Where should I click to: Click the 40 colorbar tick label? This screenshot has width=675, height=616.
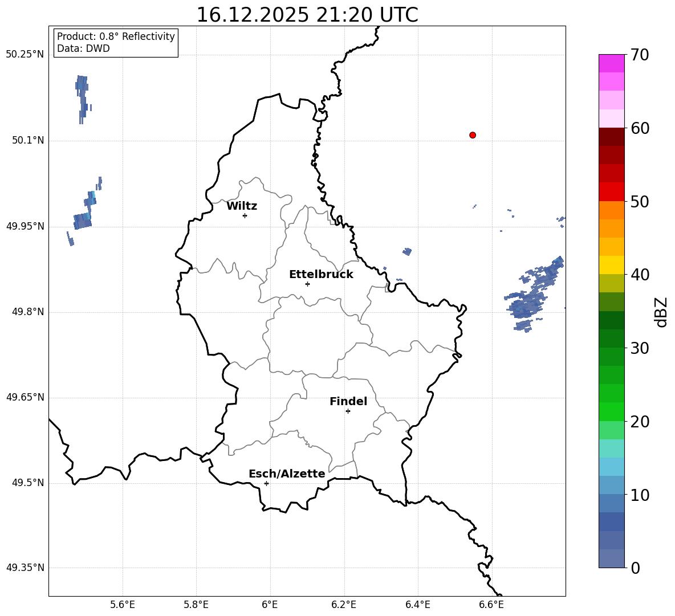640,275
